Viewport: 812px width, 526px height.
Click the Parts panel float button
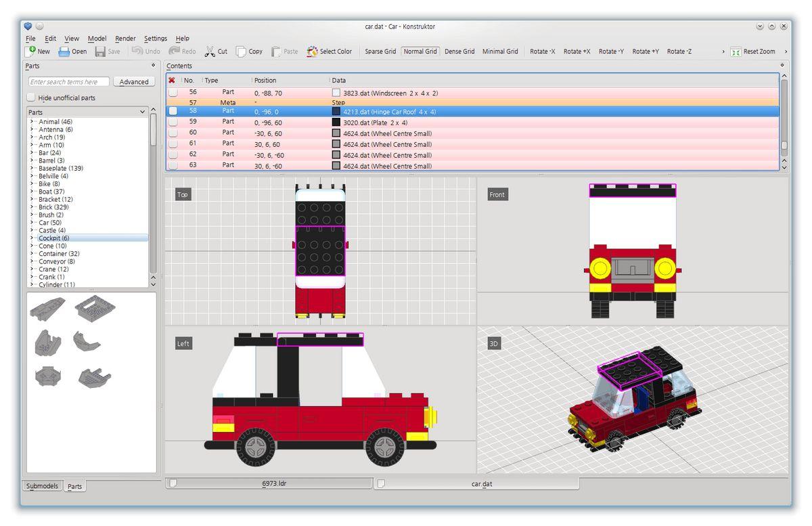click(153, 66)
